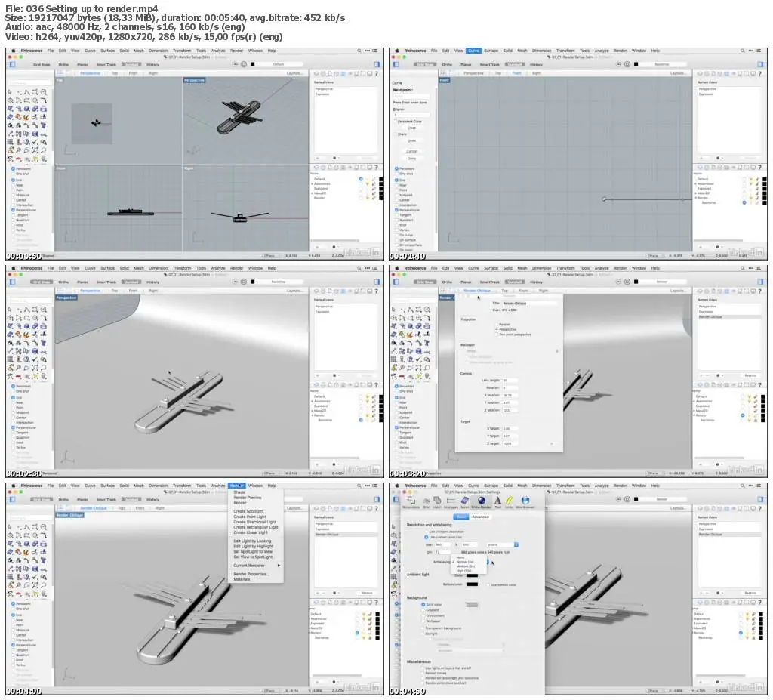The width and height of the screenshot is (773, 700).
Task: Open Dimensions settings icon in 00:04:50 frame
Action: coord(411,501)
